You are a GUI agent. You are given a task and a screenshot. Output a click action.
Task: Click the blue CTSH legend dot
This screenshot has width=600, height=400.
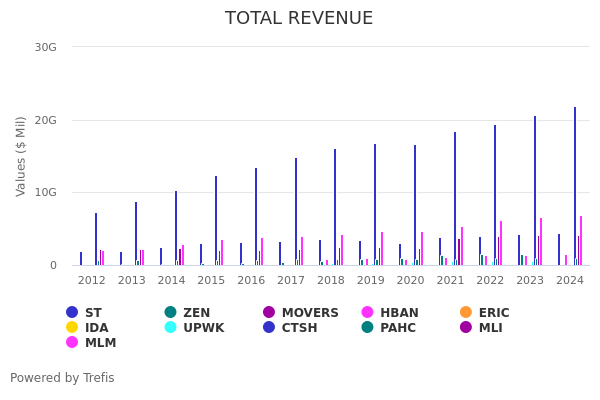(269, 328)
